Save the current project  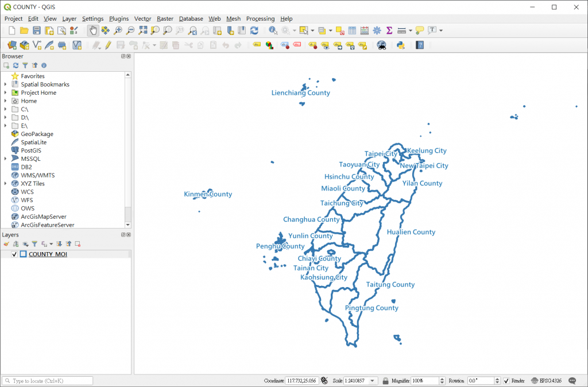(36, 31)
